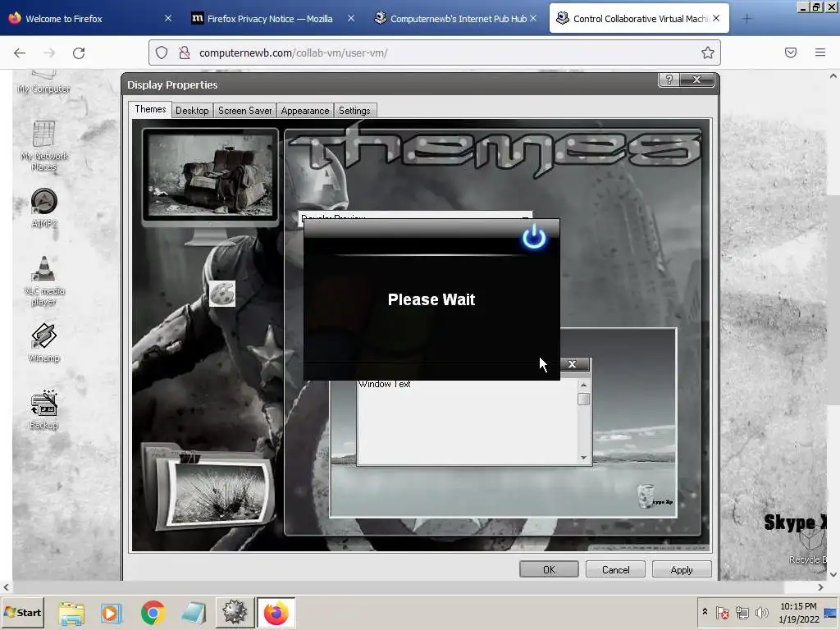Show hidden system tray icons
This screenshot has width=840, height=630.
point(705,612)
